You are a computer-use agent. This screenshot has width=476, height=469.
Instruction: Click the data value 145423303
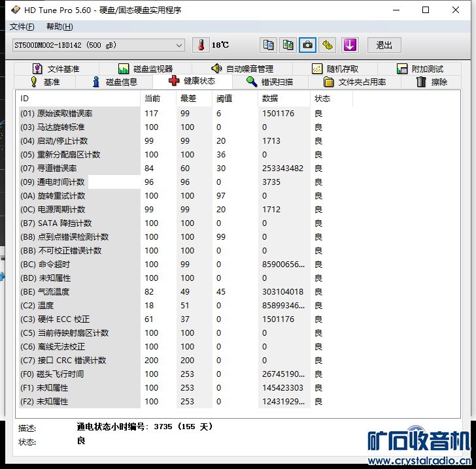tap(282, 388)
